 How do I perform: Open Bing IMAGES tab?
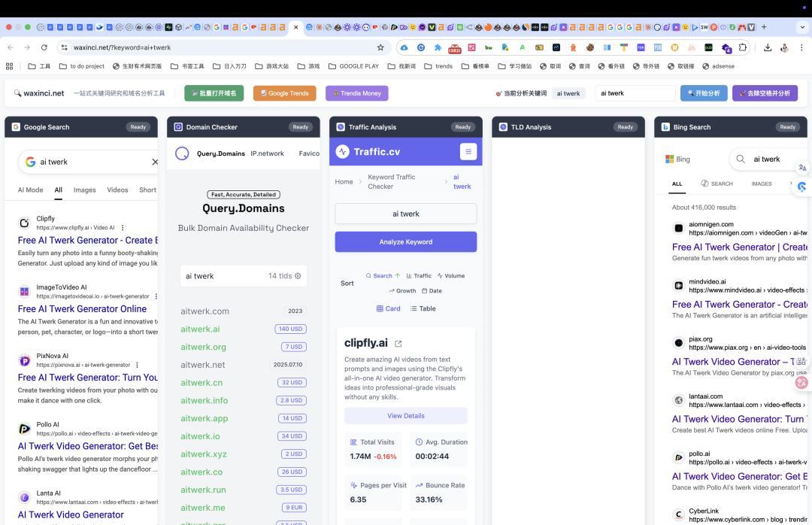coord(761,184)
